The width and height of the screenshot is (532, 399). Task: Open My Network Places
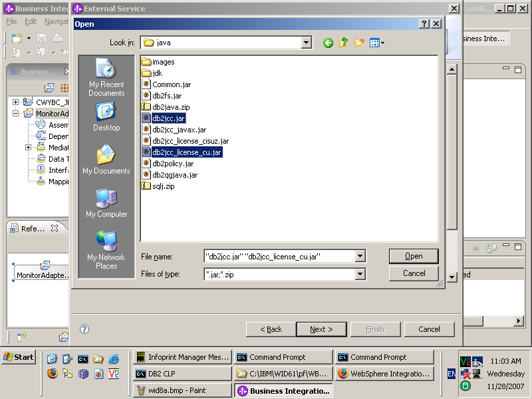pyautogui.click(x=106, y=250)
